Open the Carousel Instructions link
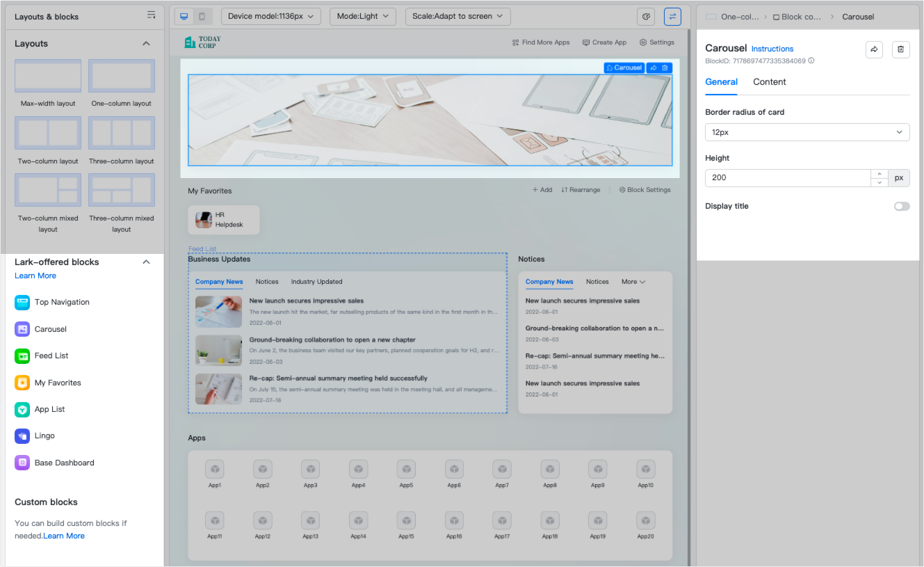This screenshot has height=567, width=924. click(772, 49)
